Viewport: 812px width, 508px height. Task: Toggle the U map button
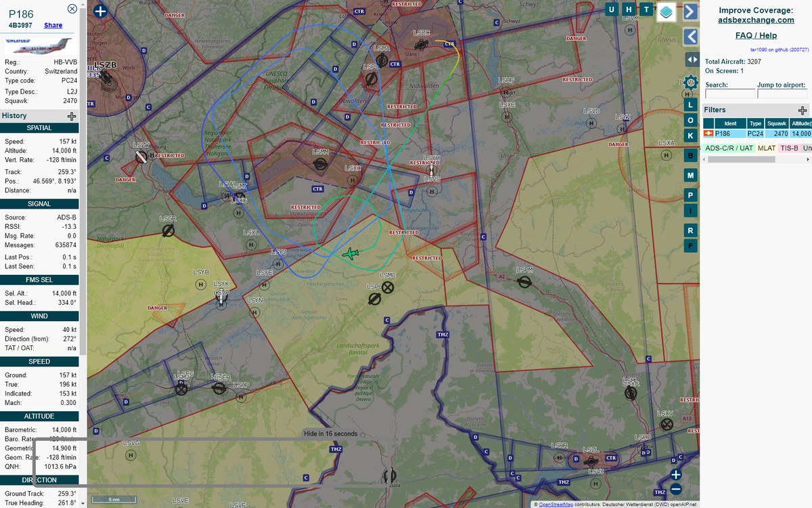click(612, 9)
